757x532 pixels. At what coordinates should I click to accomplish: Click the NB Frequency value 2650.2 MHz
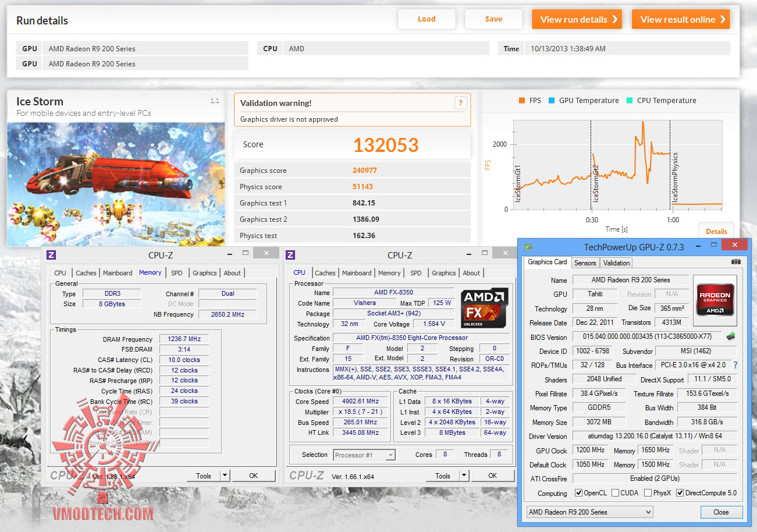click(228, 315)
